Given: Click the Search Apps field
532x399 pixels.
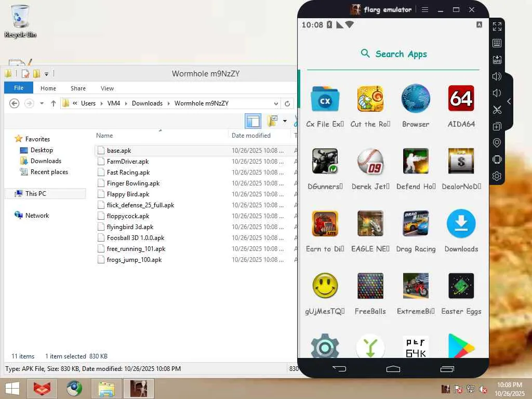Looking at the screenshot, I should pos(394,54).
